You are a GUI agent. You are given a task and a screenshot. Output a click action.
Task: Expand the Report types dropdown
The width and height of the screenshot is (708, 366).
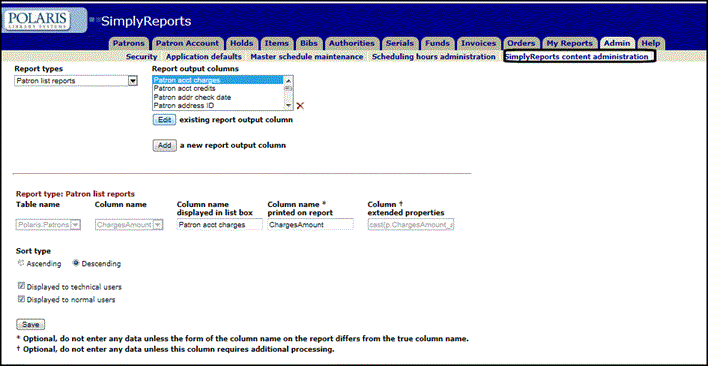[133, 81]
